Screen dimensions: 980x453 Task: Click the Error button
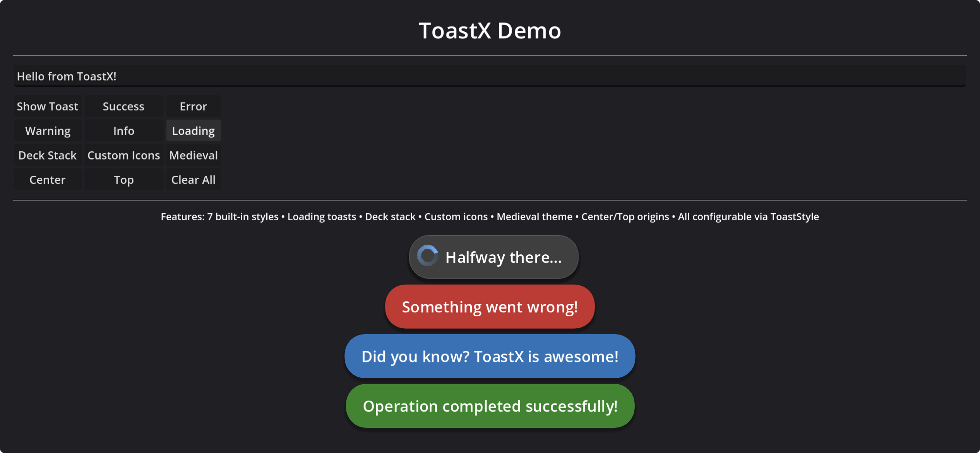[x=193, y=106]
